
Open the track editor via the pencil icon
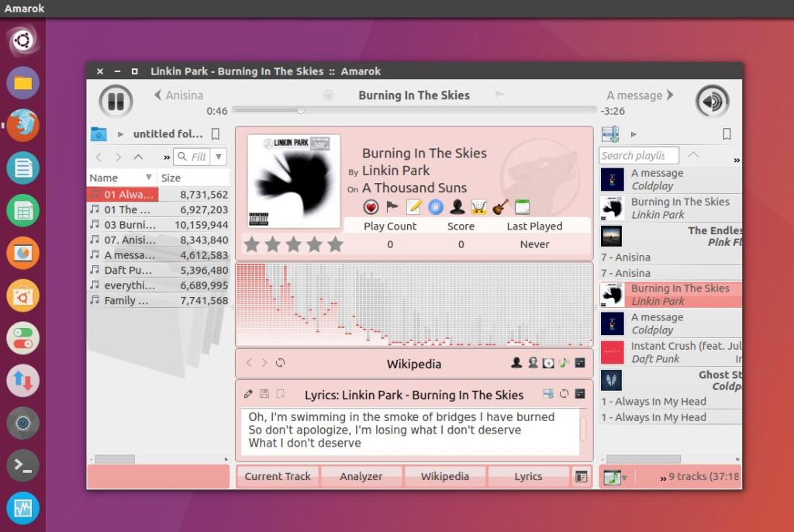413,207
